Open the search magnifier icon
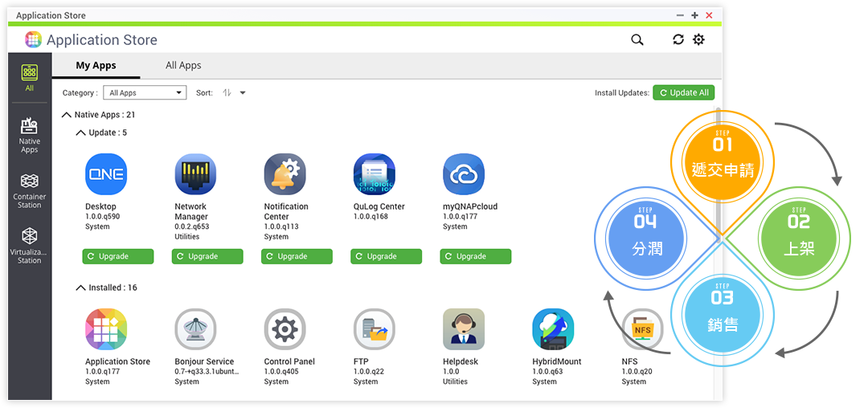868x408 pixels. pyautogui.click(x=637, y=40)
